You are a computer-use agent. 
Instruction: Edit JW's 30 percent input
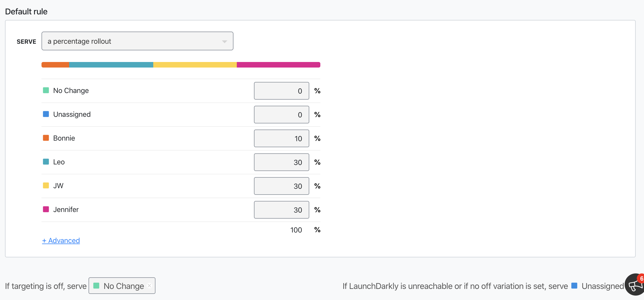point(281,186)
